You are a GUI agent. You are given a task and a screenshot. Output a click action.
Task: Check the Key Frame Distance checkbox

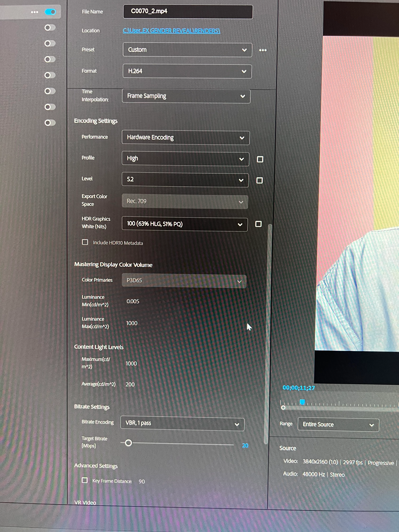[x=85, y=480]
